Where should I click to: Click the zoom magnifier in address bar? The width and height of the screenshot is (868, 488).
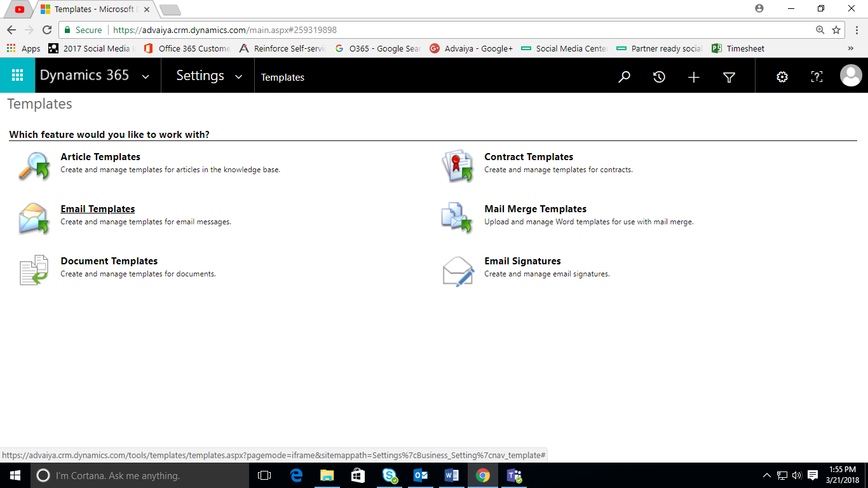coord(820,30)
